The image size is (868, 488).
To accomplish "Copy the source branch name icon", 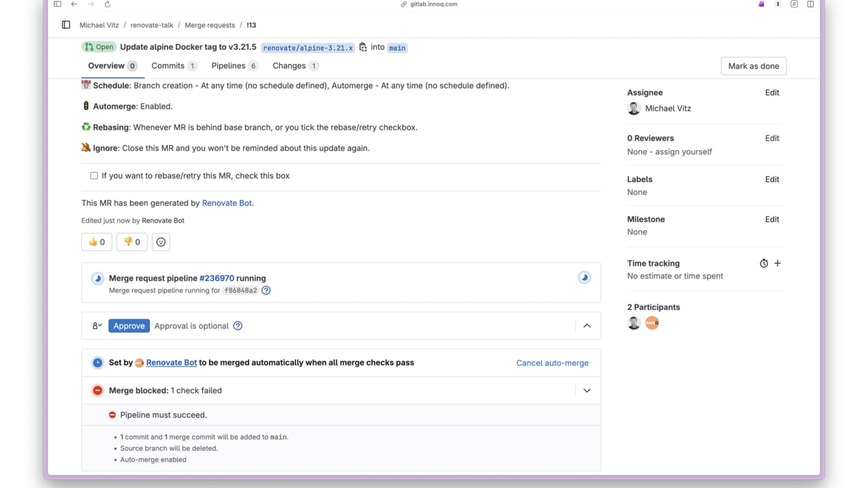I will (x=363, y=47).
